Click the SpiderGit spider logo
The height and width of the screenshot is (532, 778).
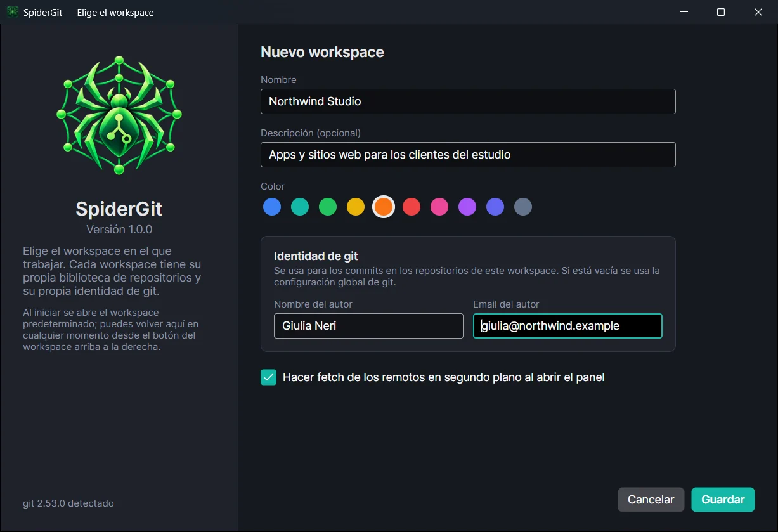[119, 115]
